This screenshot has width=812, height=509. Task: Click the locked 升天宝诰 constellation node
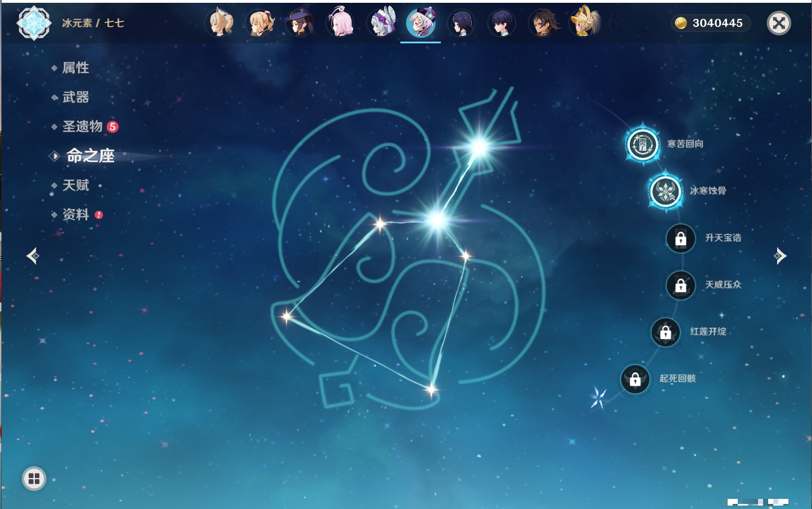point(680,238)
